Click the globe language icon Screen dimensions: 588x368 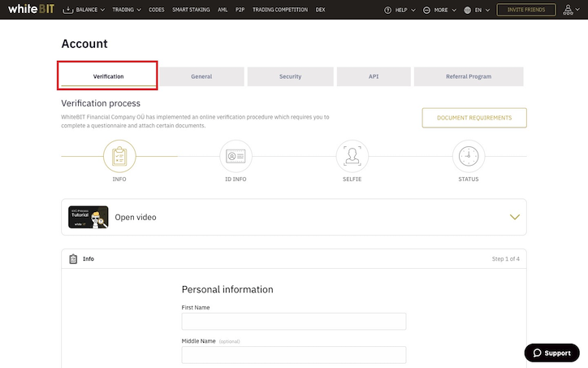coord(467,10)
